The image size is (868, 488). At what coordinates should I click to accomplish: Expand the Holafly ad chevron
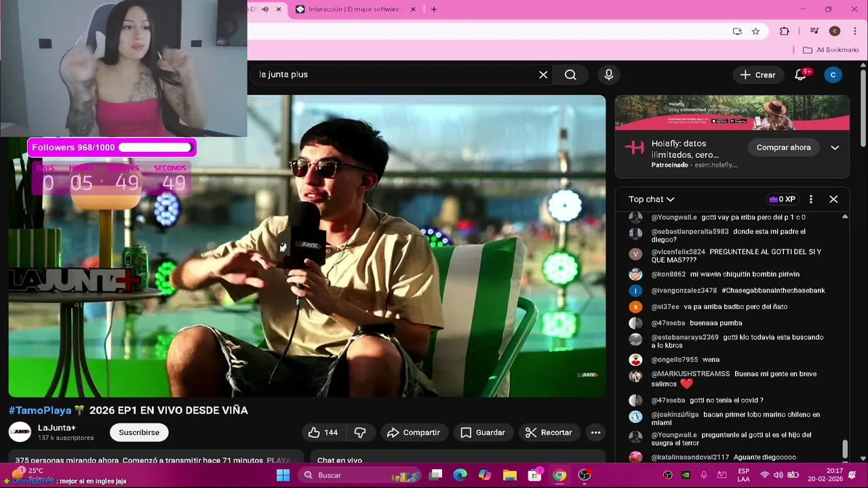click(x=835, y=148)
